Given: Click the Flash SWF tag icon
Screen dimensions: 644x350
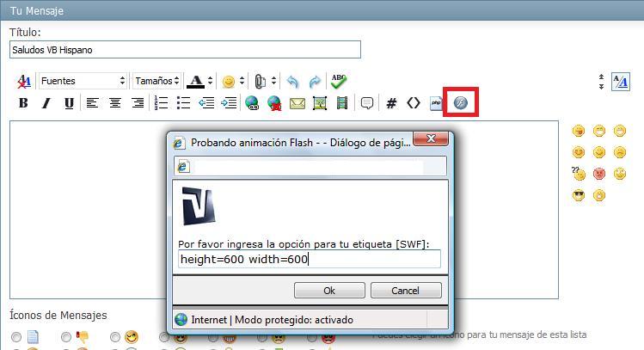Looking at the screenshot, I should tap(460, 103).
